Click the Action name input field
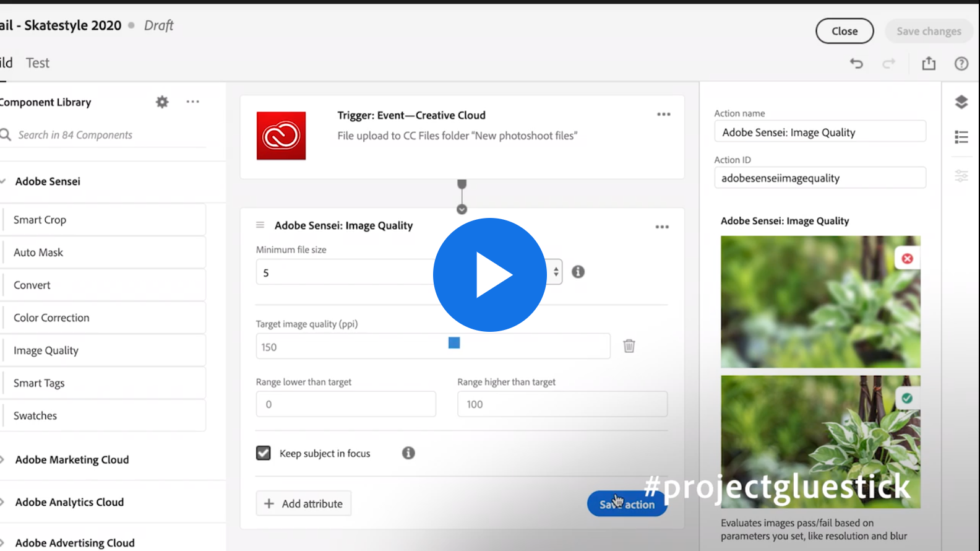 click(x=820, y=132)
